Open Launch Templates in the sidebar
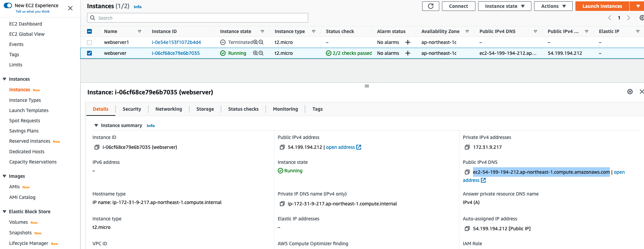Screen dimensions: 644x249 click(x=29, y=110)
